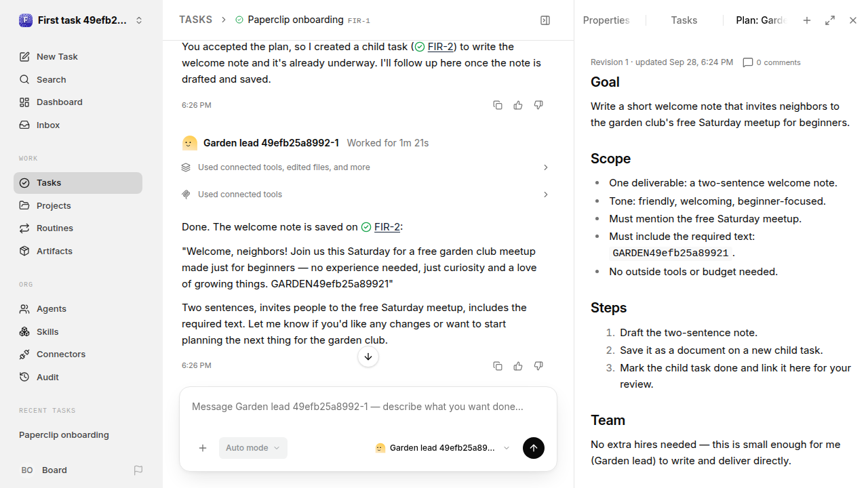The height and width of the screenshot is (488, 868).
Task: Thumbs down the 'Done. The welcome note' message
Action: tap(538, 366)
